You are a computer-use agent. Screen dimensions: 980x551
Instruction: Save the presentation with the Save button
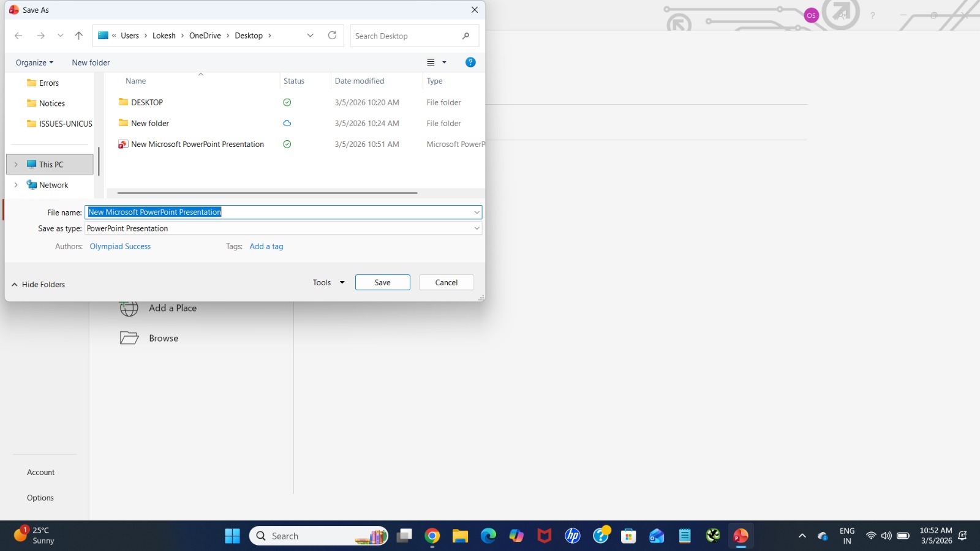tap(382, 282)
